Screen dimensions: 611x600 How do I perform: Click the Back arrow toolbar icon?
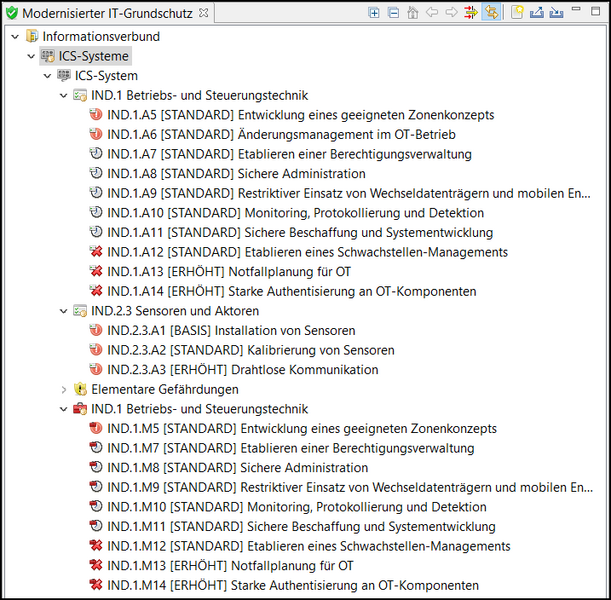432,12
